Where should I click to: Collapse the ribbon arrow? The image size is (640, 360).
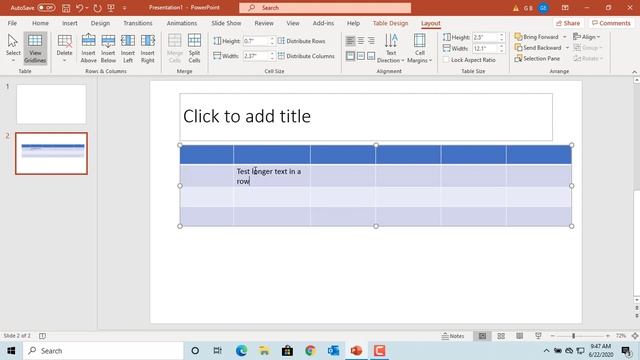634,72
